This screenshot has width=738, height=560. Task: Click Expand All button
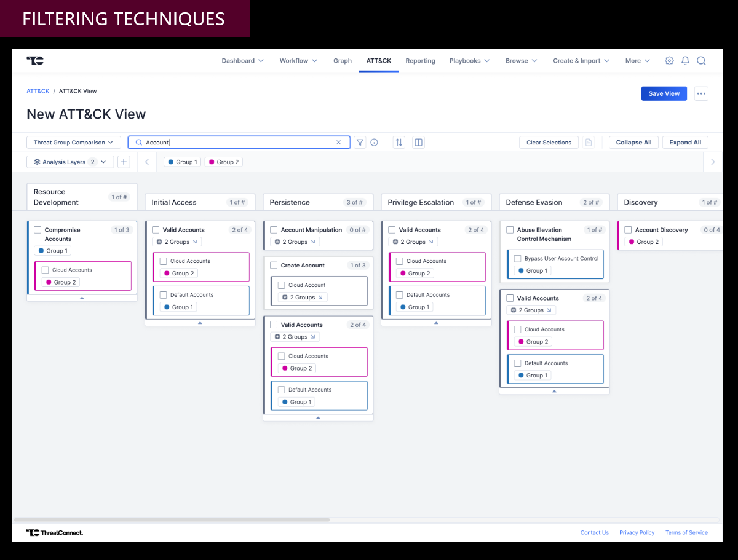[685, 143]
